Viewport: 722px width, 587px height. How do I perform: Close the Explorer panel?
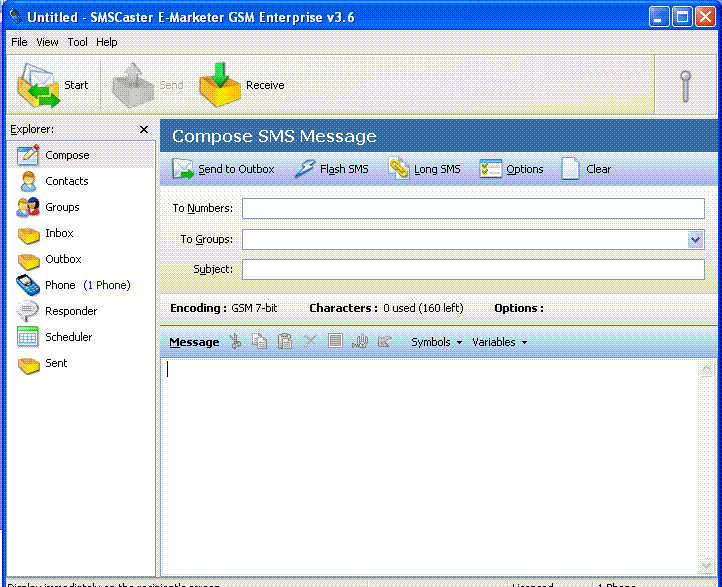pos(144,130)
